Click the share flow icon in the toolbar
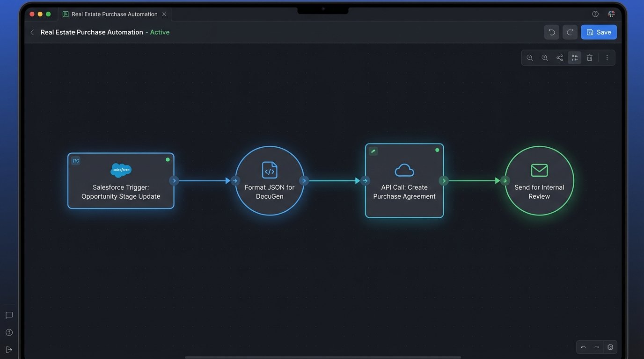644x359 pixels. (560, 57)
